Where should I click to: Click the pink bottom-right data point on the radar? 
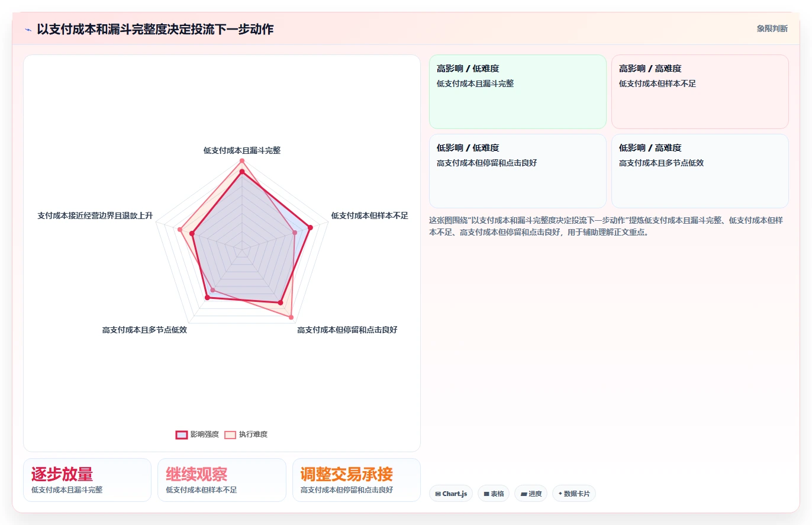coord(291,317)
